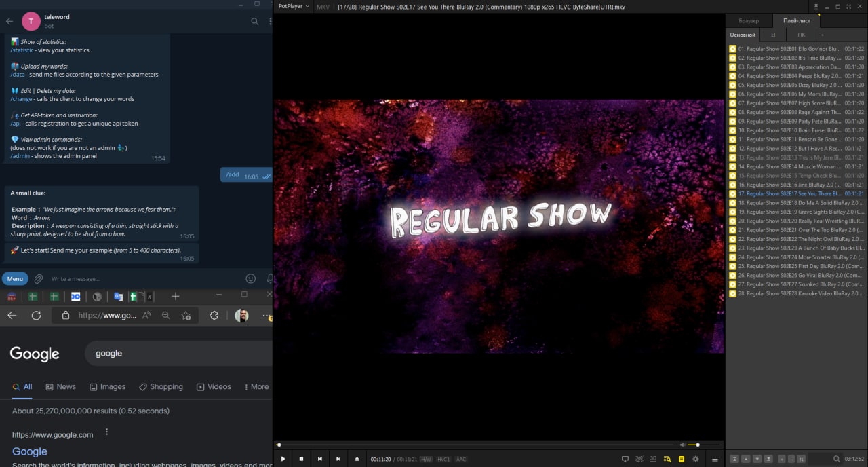Move playlist item to top icon

click(x=734, y=459)
